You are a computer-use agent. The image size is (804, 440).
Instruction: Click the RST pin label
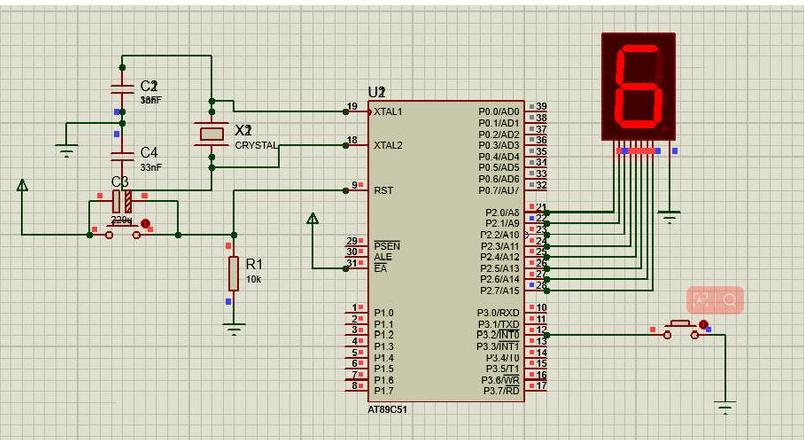click(384, 191)
